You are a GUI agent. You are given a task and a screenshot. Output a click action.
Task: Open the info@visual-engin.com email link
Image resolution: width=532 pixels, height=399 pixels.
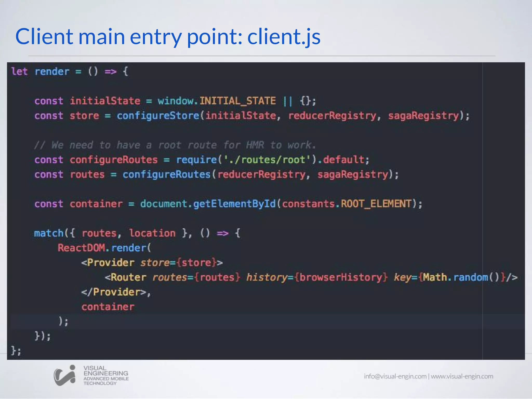click(395, 376)
